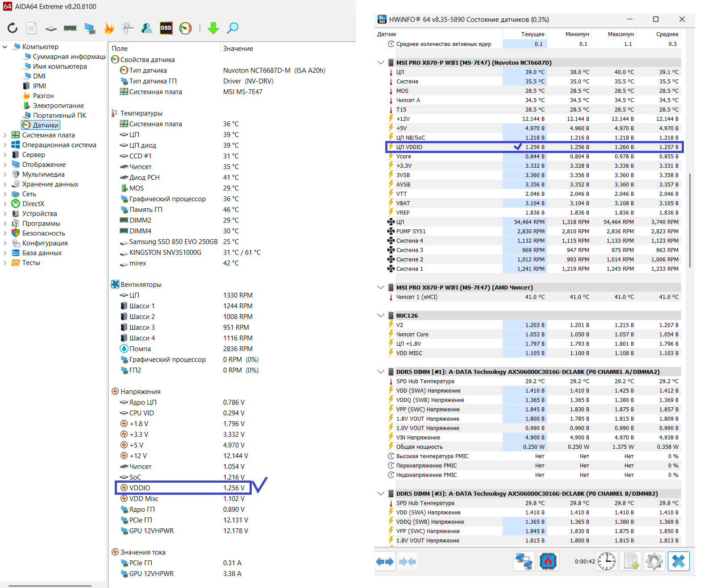712x588 pixels.
Task: Collapse the MSI PRO X870-P AMD Чипсет group
Action: tap(381, 288)
